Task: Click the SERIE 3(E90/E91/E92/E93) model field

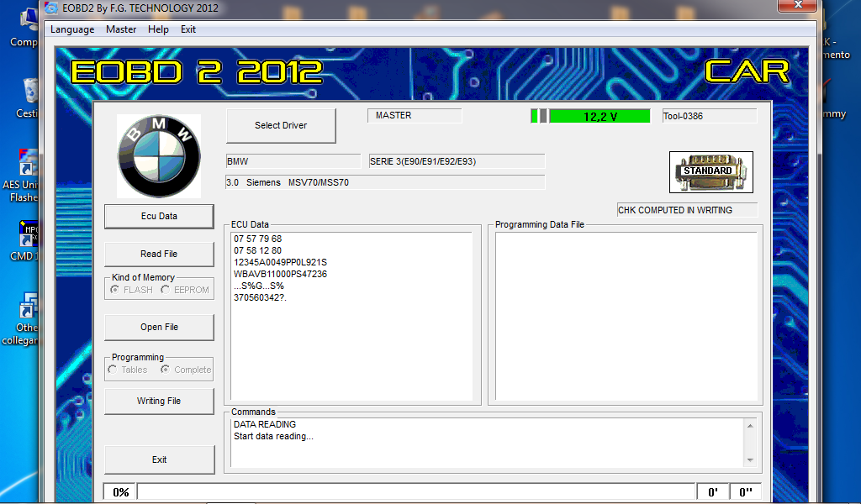Action: [x=457, y=161]
